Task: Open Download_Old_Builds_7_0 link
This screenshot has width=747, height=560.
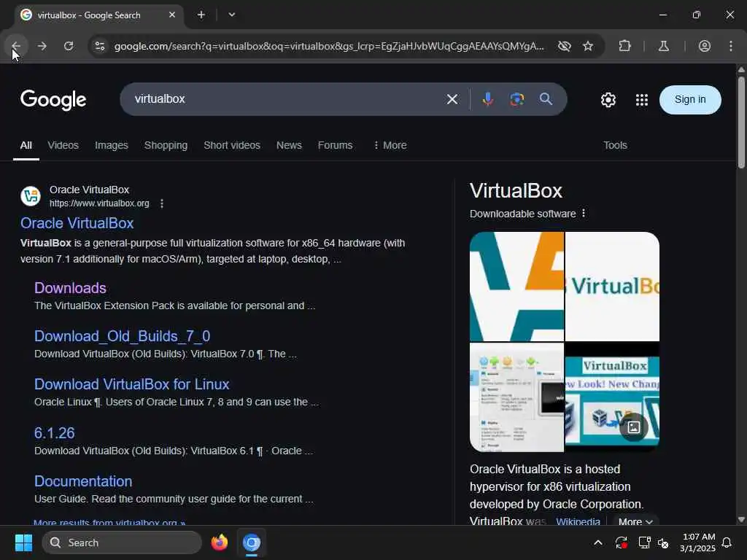Action: pos(122,336)
